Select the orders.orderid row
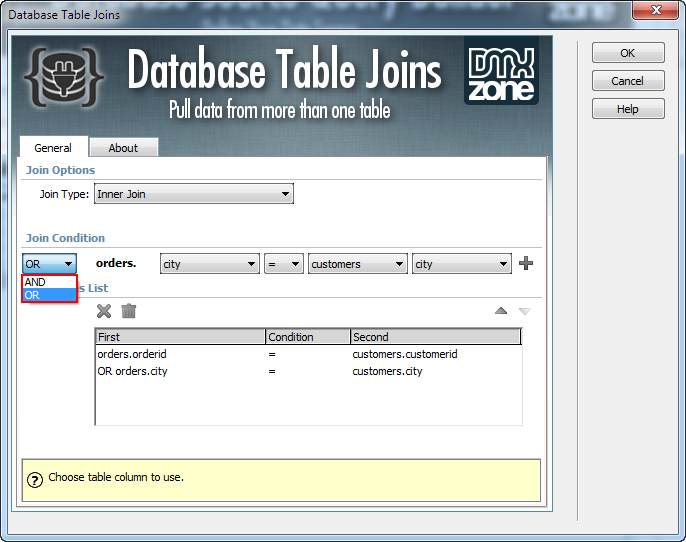The width and height of the screenshot is (686, 542). click(x=308, y=354)
